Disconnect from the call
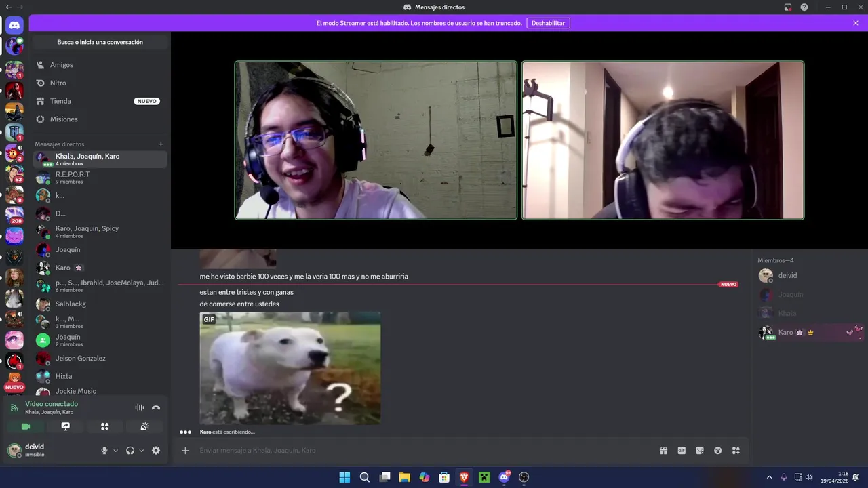Image resolution: width=868 pixels, height=488 pixels. click(156, 407)
